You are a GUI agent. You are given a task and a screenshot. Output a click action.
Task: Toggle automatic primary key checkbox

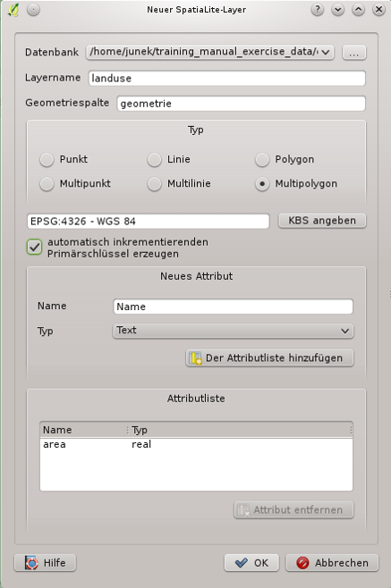tap(34, 248)
